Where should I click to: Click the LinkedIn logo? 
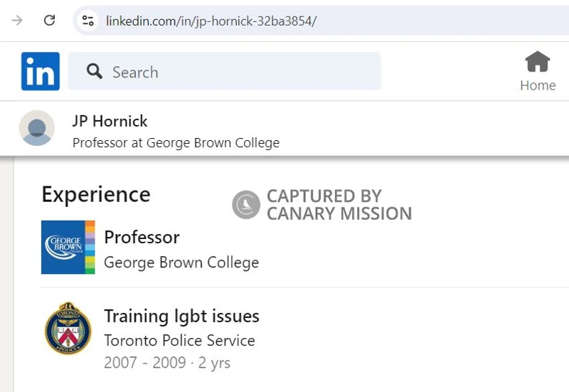pos(41,71)
